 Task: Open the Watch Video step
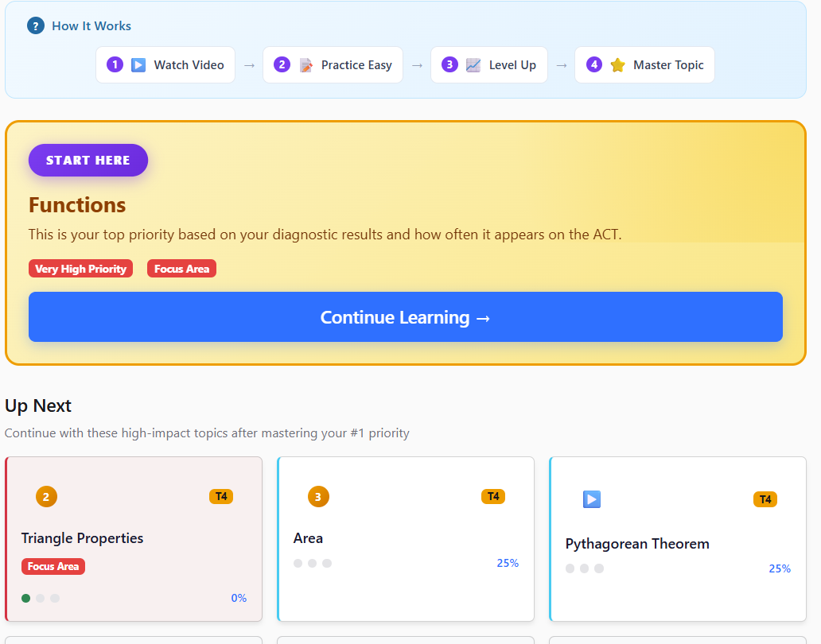pyautogui.click(x=165, y=65)
